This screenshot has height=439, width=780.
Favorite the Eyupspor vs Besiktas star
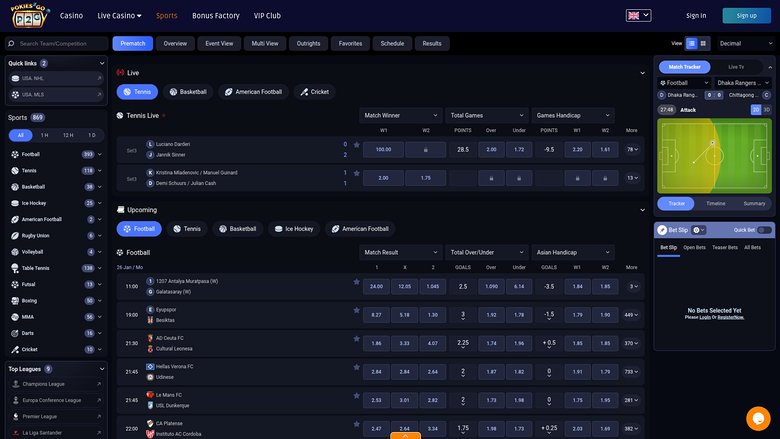pyautogui.click(x=357, y=310)
